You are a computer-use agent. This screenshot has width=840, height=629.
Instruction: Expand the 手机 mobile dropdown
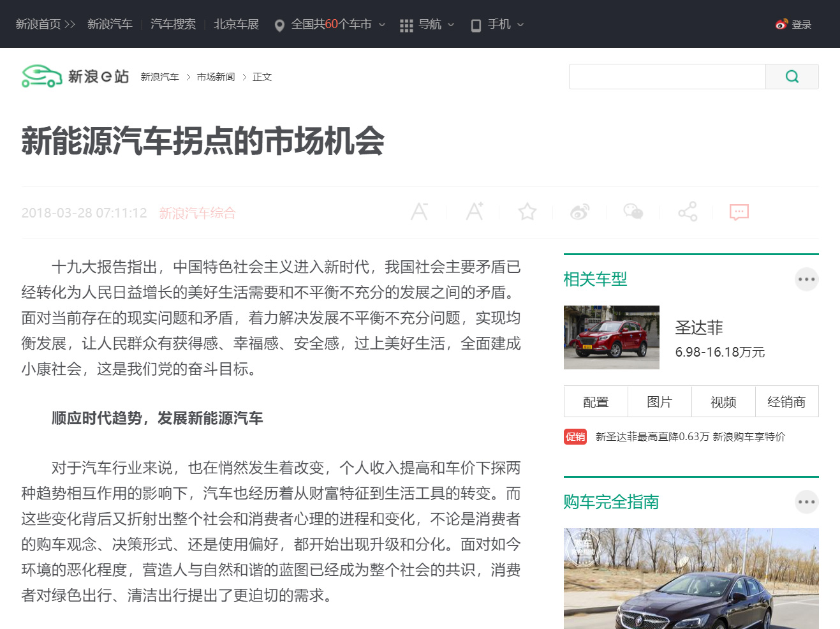(x=497, y=24)
